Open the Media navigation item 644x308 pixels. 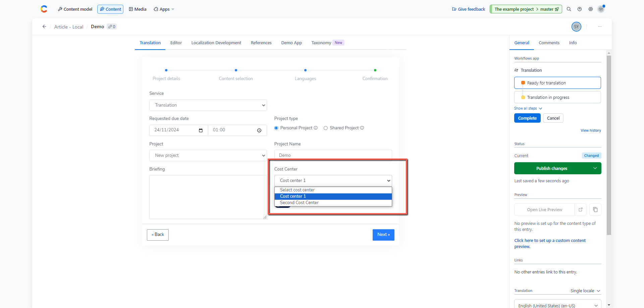(x=138, y=9)
